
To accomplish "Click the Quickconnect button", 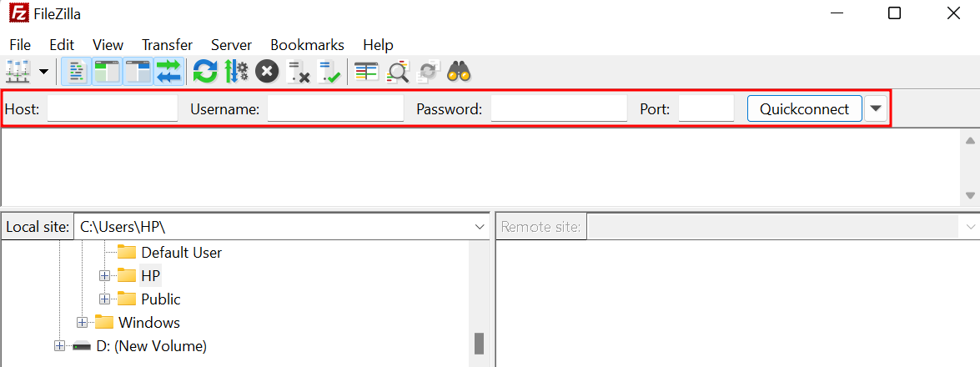I will click(x=804, y=109).
